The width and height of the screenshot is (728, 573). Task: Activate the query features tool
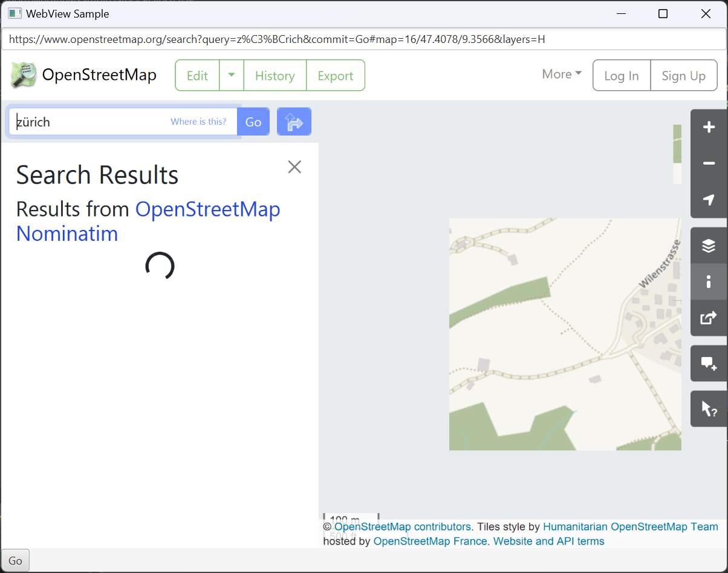click(x=709, y=409)
